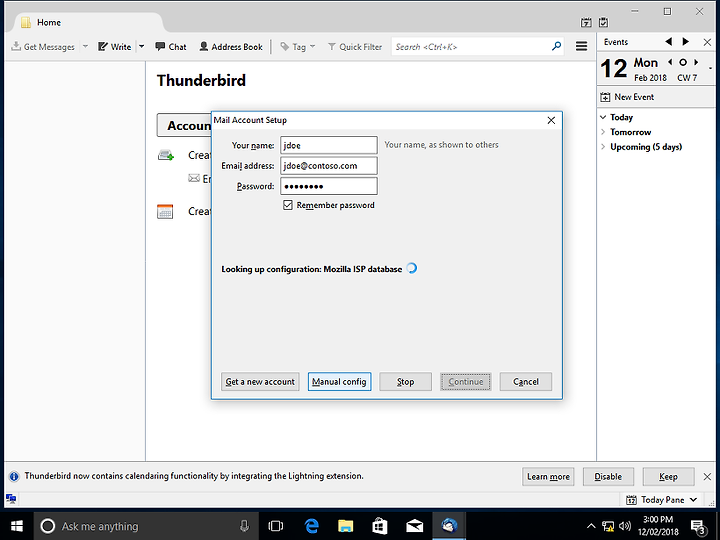Toggle the Remember password checkbox

pos(287,205)
